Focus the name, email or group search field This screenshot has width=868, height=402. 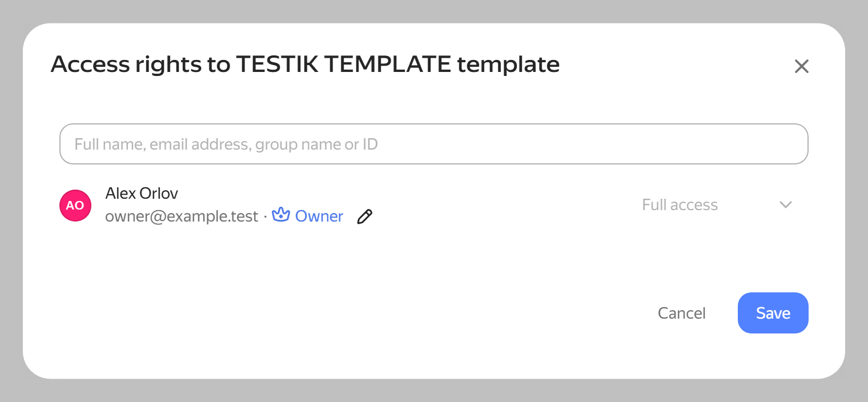click(434, 144)
